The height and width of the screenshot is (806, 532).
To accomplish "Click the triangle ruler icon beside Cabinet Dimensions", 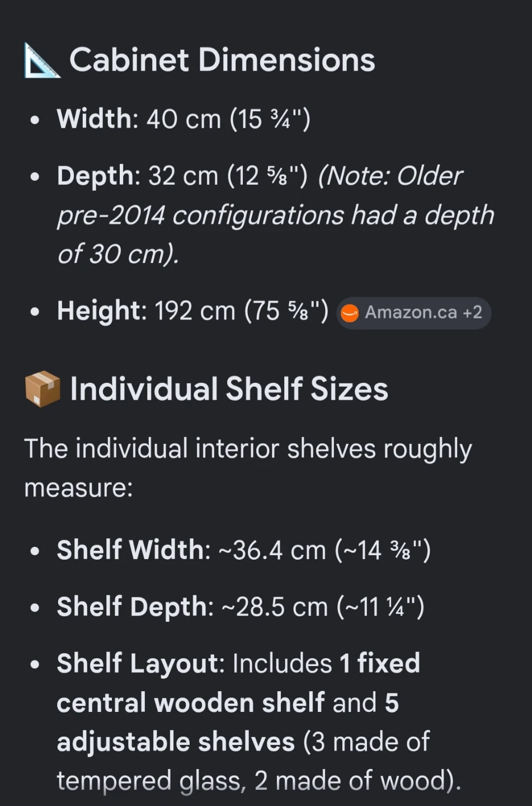I will (x=42, y=61).
